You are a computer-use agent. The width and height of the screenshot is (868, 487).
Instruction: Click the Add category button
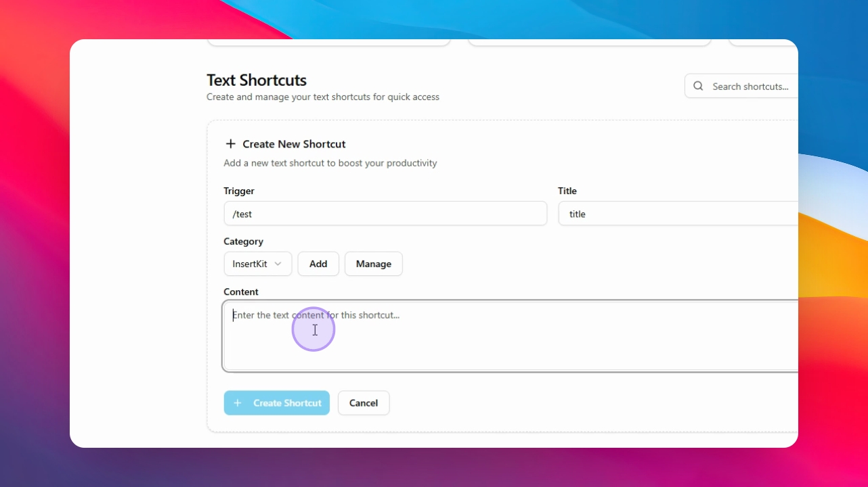pyautogui.click(x=318, y=264)
